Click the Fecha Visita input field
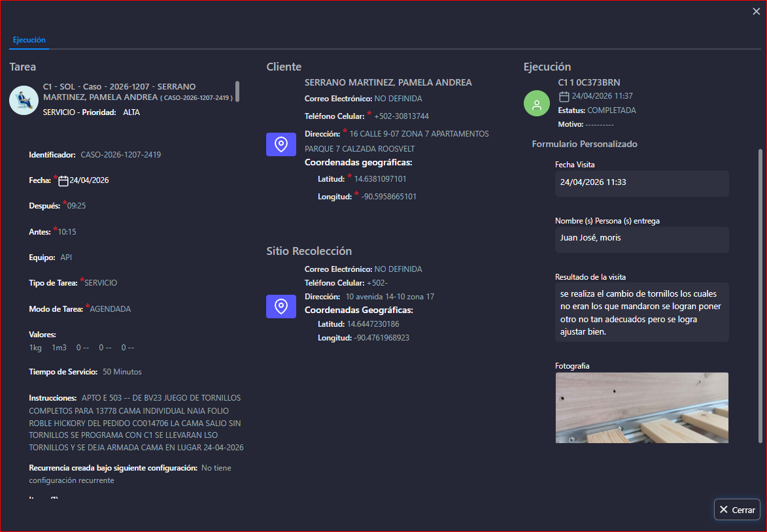767x532 pixels. click(641, 183)
